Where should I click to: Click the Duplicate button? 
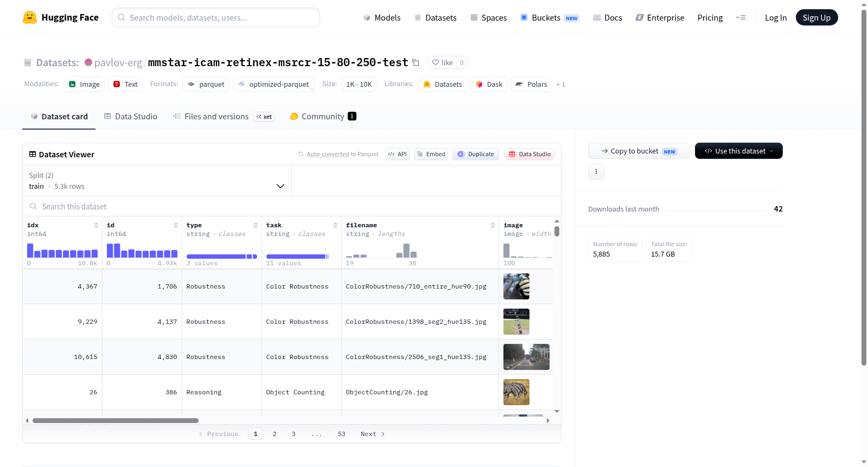(476, 154)
